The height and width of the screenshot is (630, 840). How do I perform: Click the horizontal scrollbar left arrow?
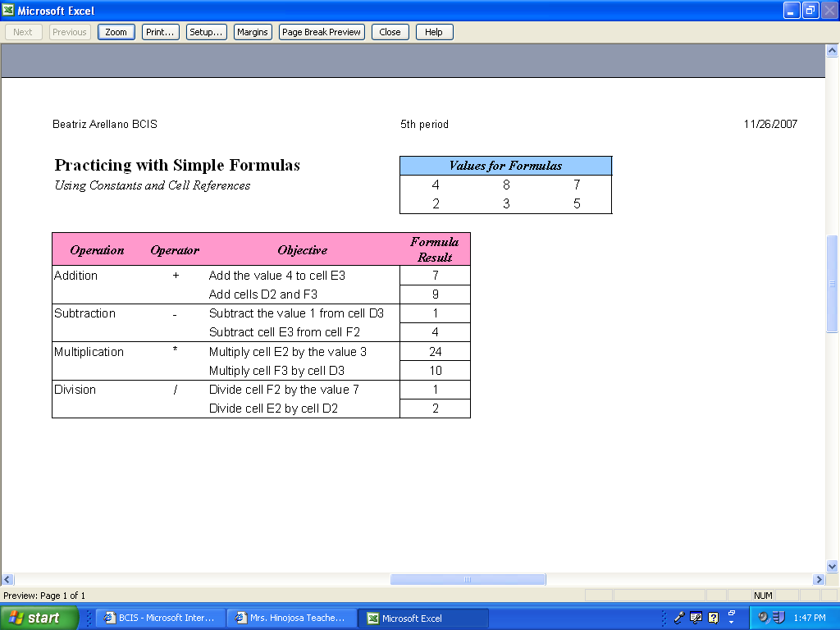click(7, 579)
